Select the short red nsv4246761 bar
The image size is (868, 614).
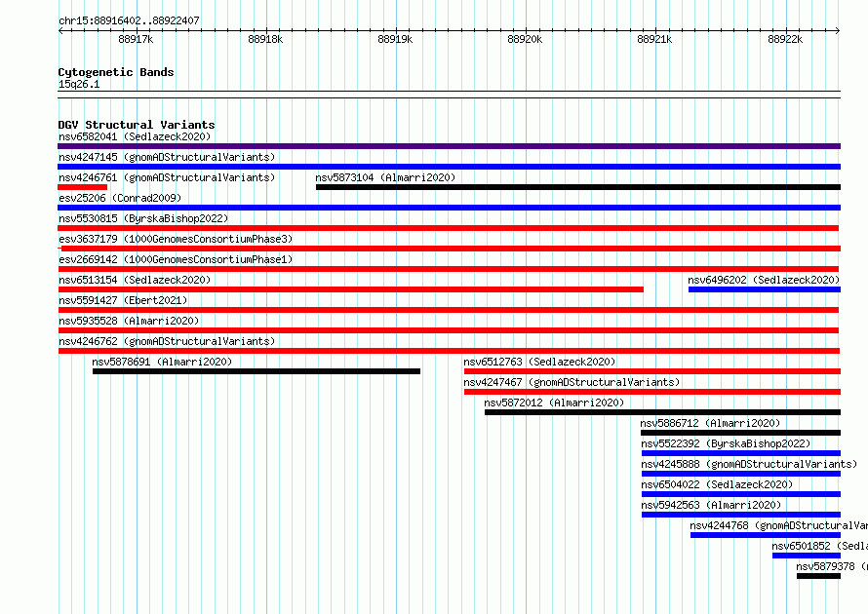pos(83,187)
